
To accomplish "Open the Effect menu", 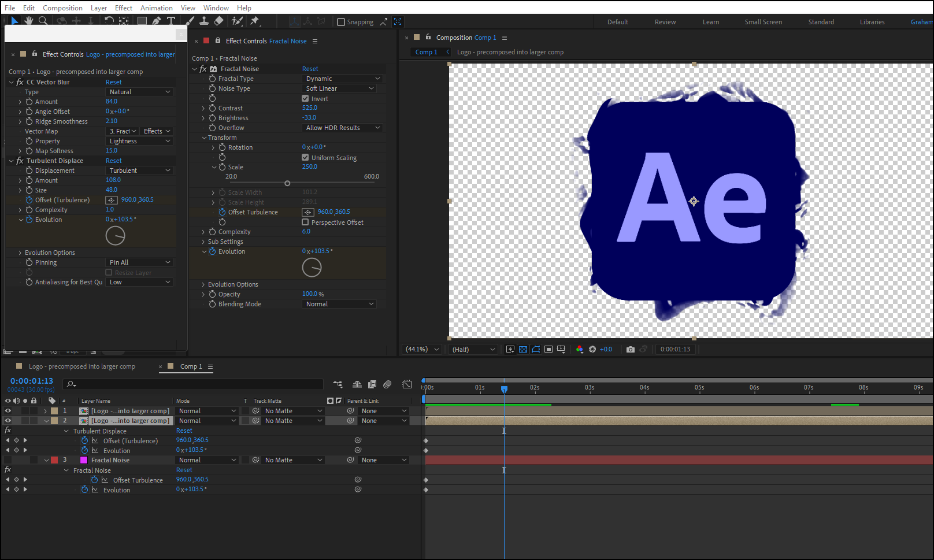I will [124, 8].
